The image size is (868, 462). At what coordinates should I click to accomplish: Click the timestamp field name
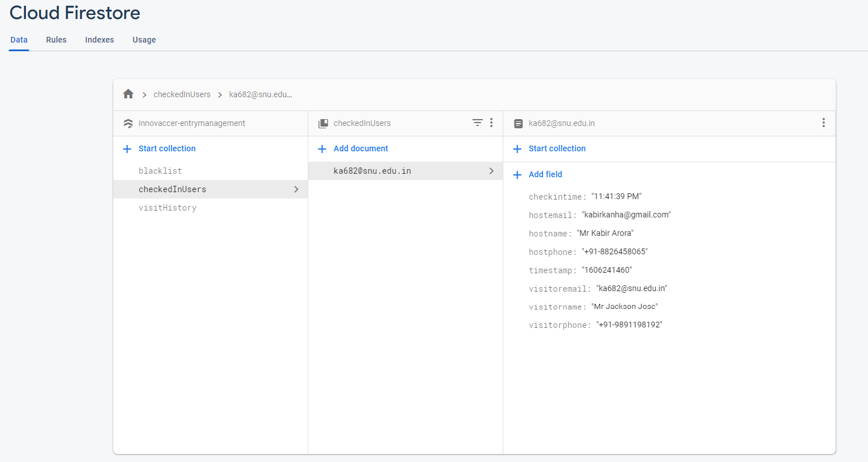coord(553,270)
